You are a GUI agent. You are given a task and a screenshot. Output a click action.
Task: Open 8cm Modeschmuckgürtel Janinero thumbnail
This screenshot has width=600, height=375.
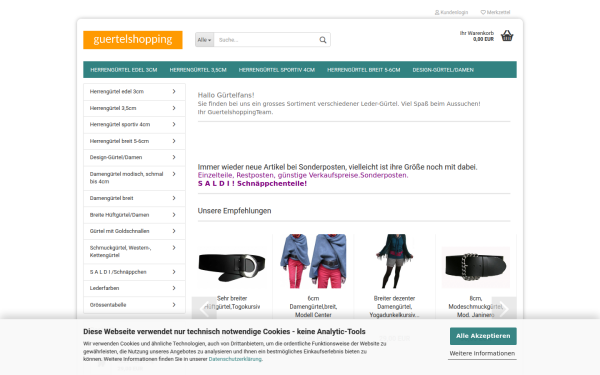[476, 267]
